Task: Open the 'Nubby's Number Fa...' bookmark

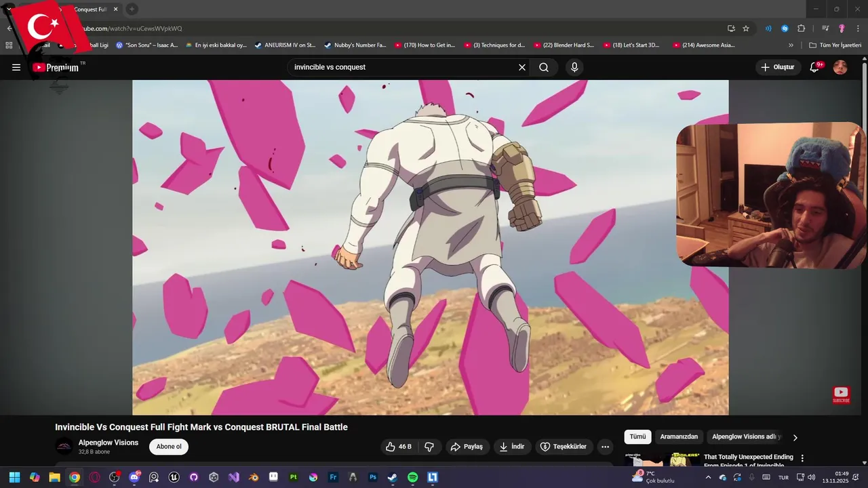Action: pyautogui.click(x=355, y=45)
